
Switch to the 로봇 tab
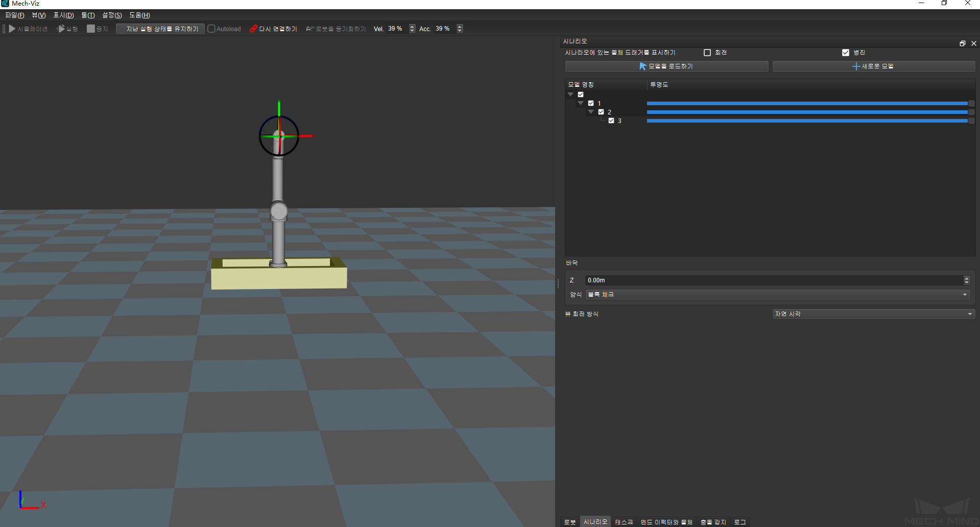tap(570, 522)
